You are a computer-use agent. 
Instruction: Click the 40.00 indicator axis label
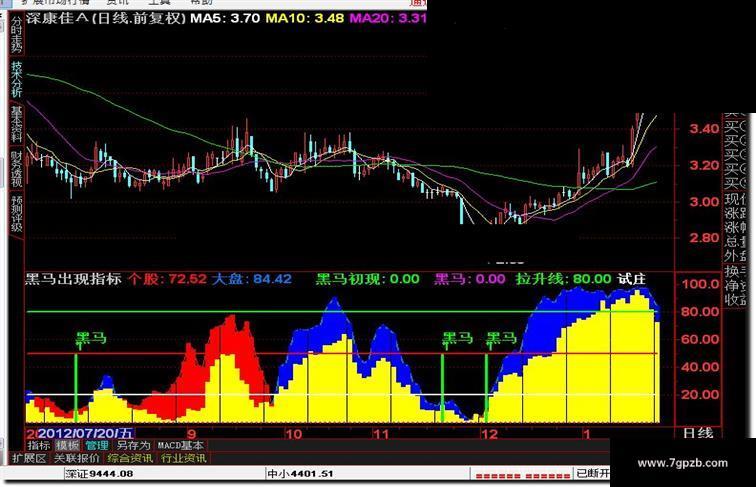point(701,367)
